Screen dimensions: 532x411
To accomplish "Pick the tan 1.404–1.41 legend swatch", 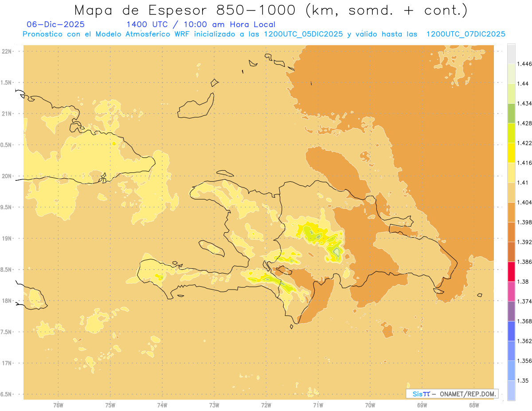I will pos(511,192).
